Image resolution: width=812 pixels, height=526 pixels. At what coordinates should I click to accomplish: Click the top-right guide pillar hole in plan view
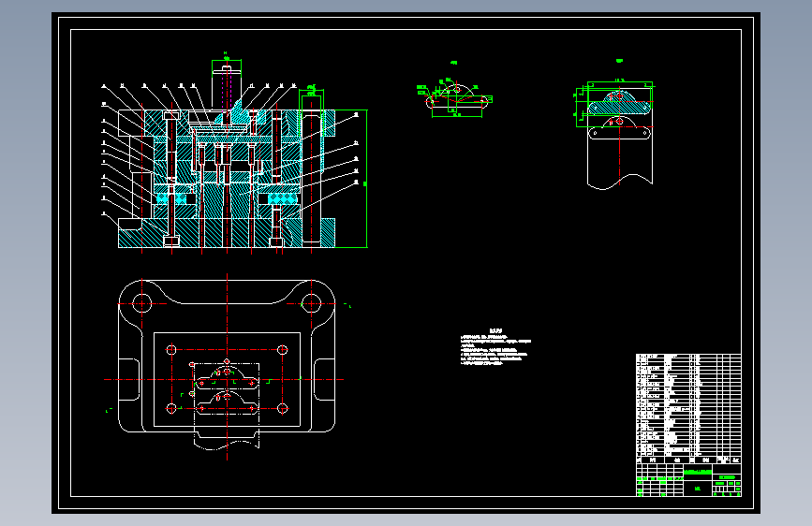[x=311, y=303]
